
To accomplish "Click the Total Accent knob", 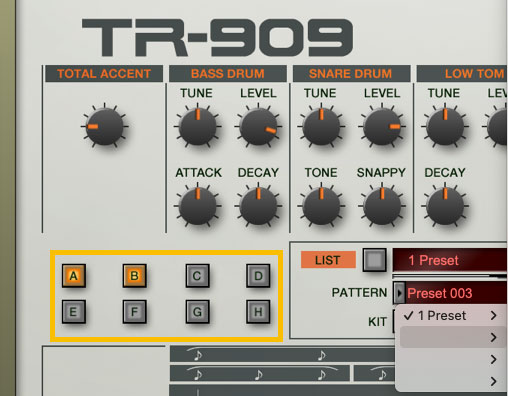I will pos(105,126).
